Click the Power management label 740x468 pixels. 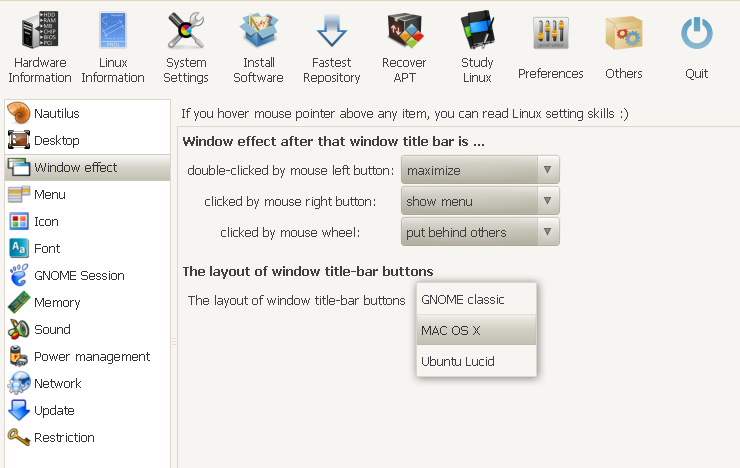[92, 357]
